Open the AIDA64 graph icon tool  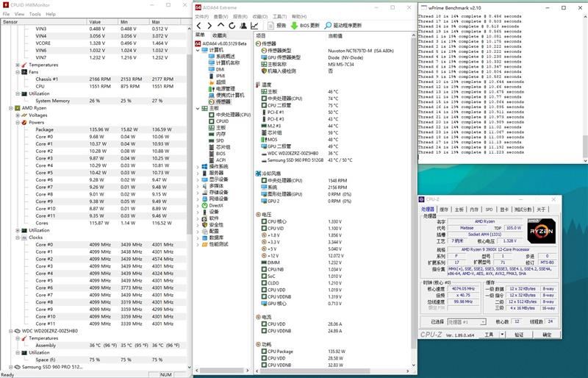point(254,26)
